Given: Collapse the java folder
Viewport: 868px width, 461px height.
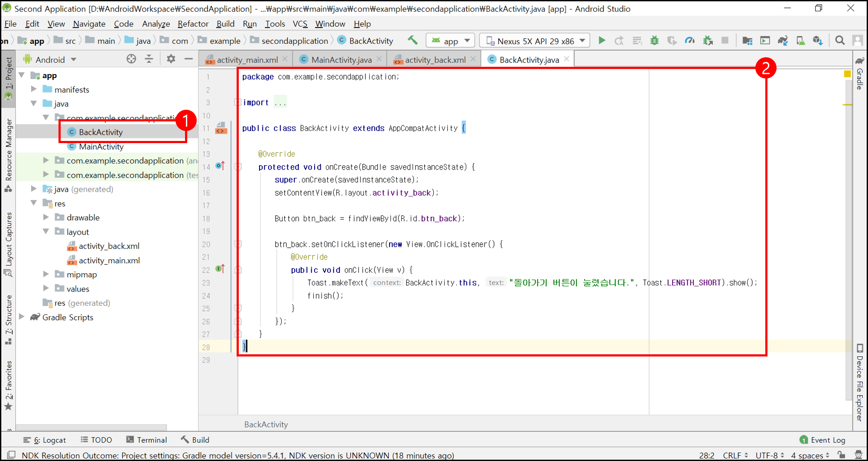Looking at the screenshot, I should click(x=34, y=104).
